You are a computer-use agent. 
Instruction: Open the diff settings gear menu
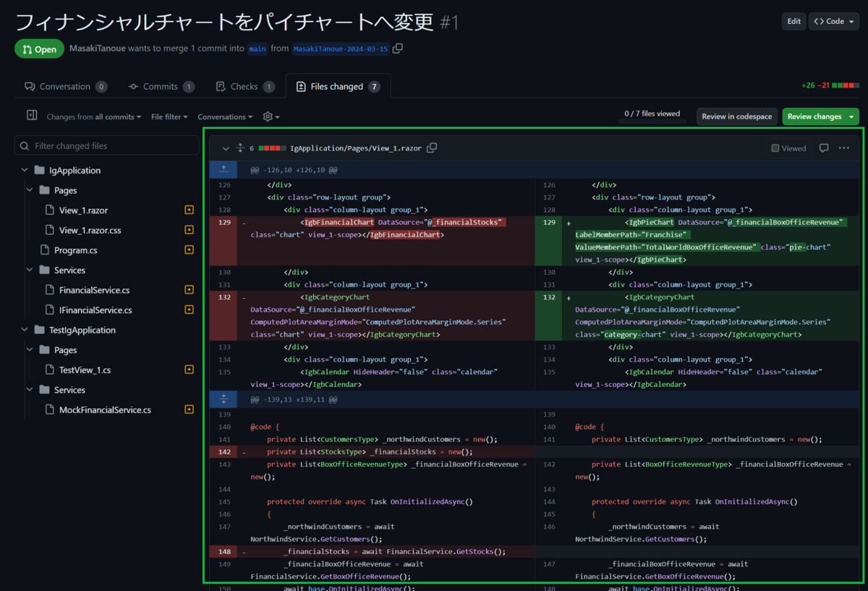(271, 116)
